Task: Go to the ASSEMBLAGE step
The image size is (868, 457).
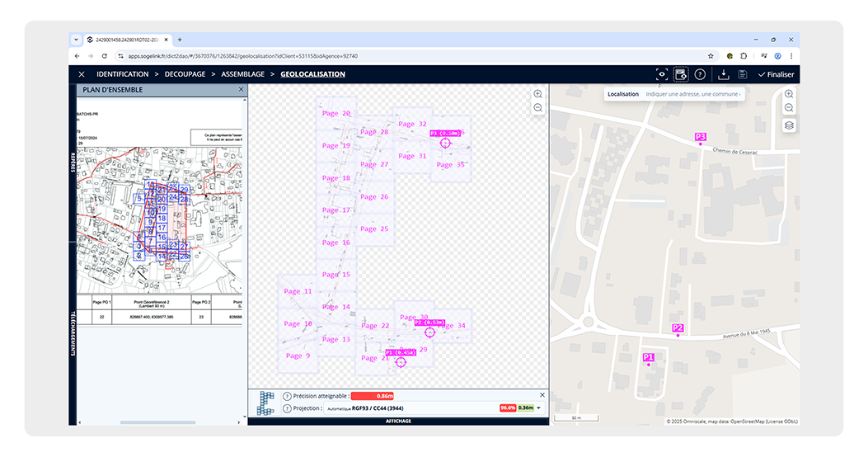Action: pyautogui.click(x=242, y=74)
